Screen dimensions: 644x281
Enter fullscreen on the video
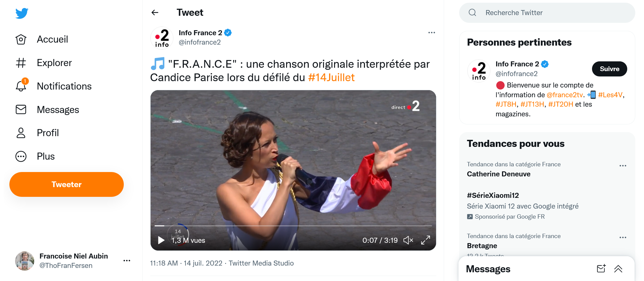(x=425, y=240)
